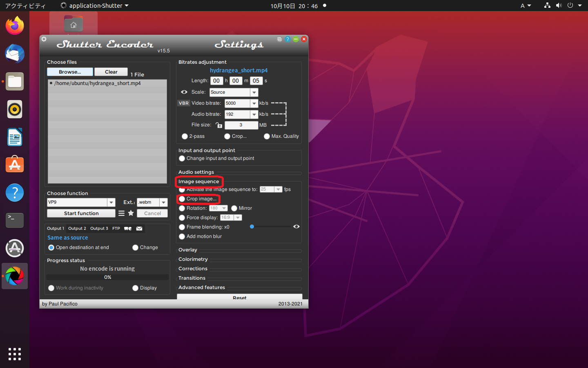This screenshot has width=588, height=368.
Task: Show applications grid button
Action: (15, 354)
